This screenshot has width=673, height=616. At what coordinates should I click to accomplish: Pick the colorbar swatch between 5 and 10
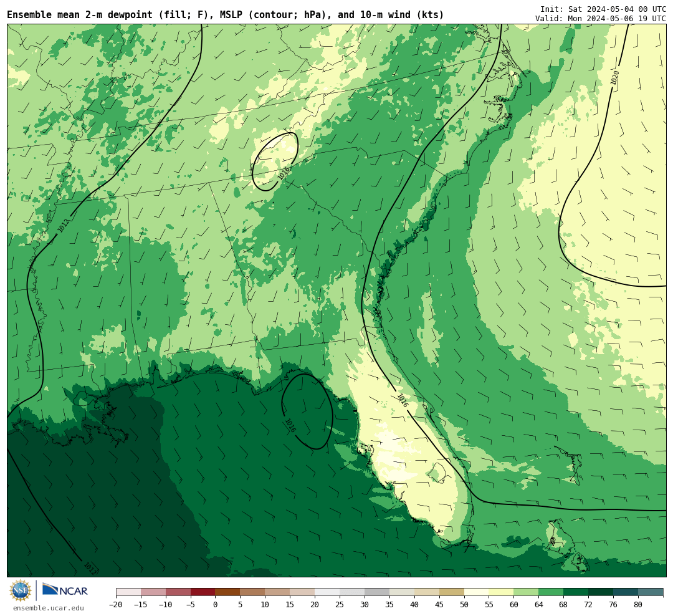(x=252, y=592)
